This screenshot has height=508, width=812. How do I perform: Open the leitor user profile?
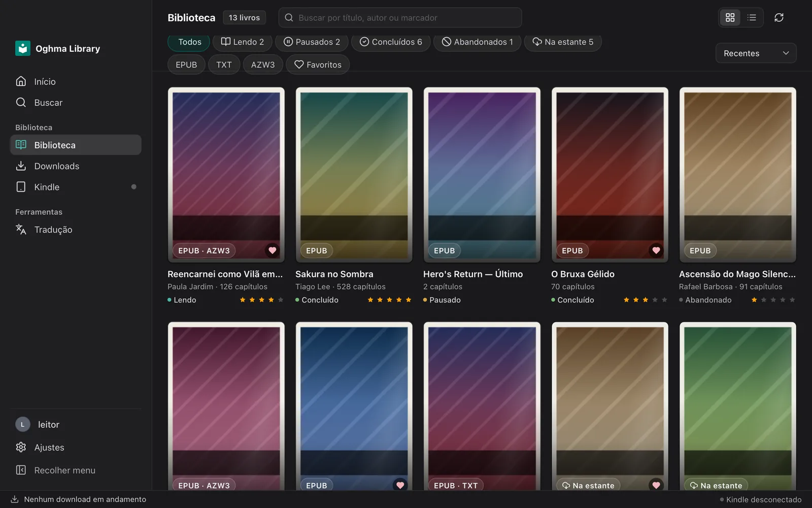pyautogui.click(x=76, y=425)
